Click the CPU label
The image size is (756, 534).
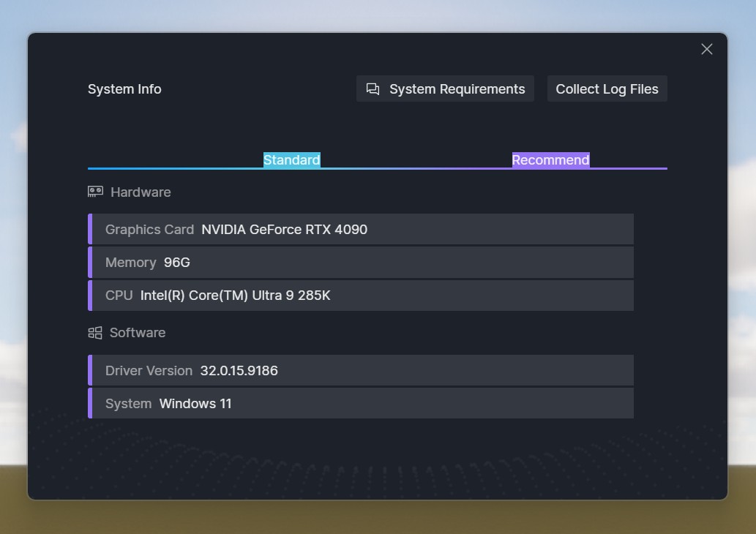[x=119, y=296]
